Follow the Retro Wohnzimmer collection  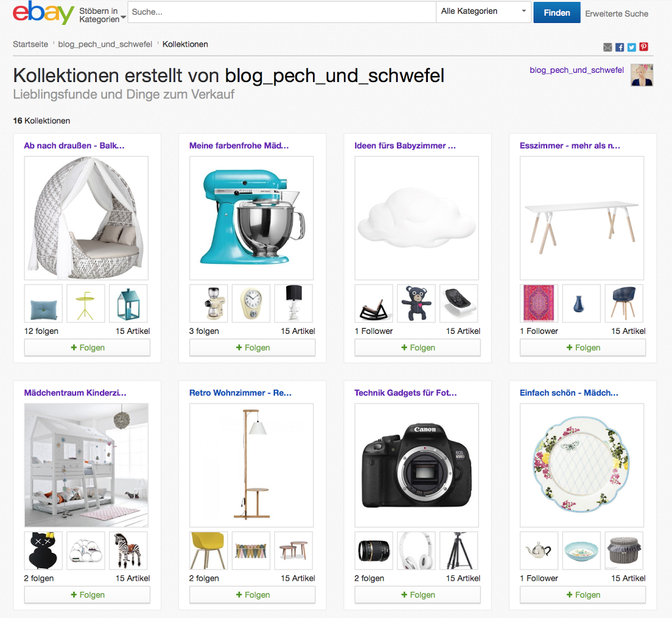(x=253, y=595)
